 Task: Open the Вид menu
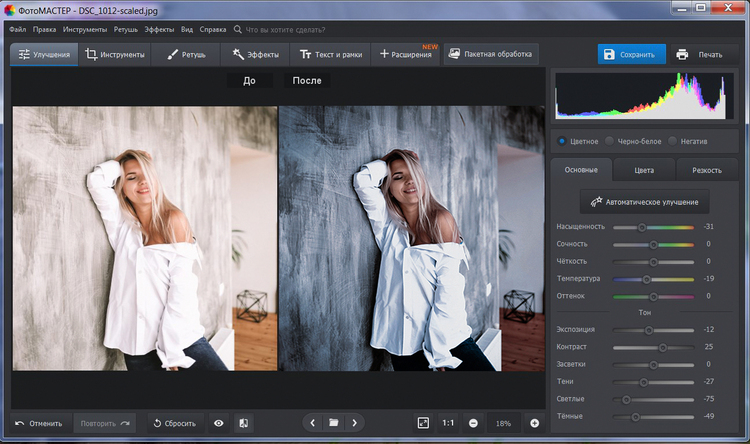point(187,30)
